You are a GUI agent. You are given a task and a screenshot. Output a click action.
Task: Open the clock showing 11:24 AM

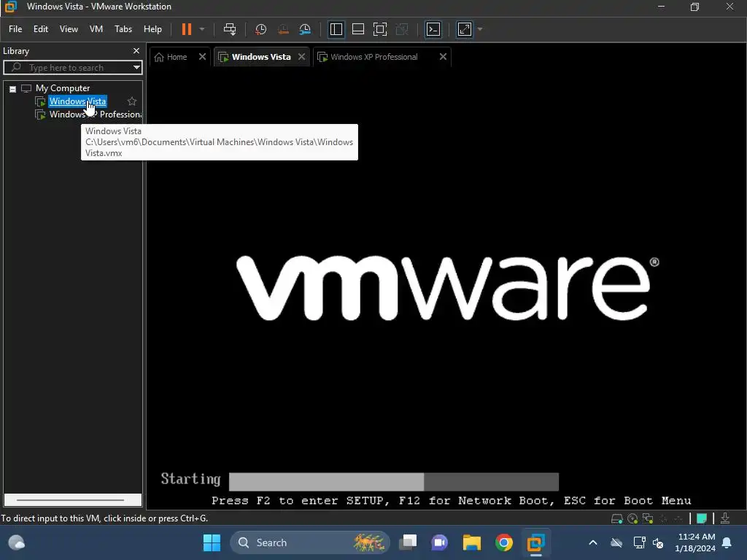coord(695,542)
